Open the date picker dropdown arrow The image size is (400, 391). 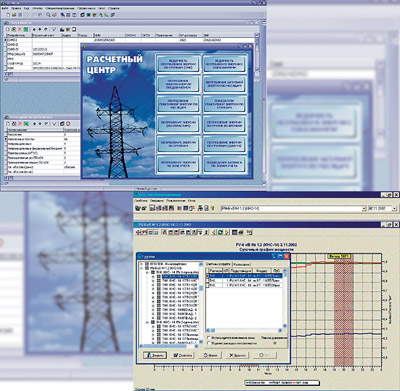[394, 209]
